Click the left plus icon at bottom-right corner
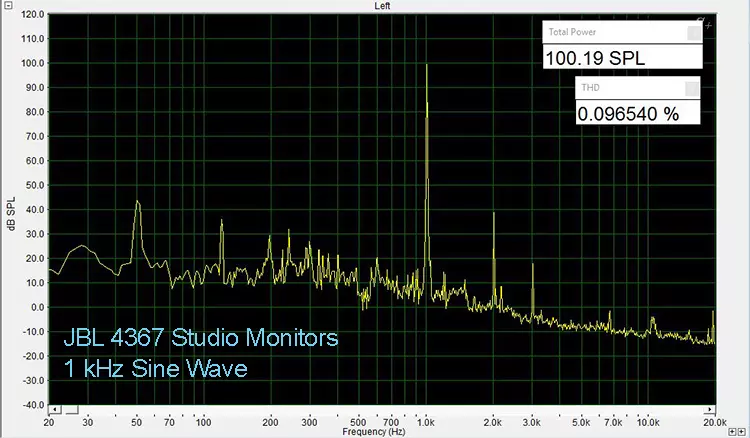Image resolution: width=750 pixels, height=438 pixels. click(x=732, y=432)
